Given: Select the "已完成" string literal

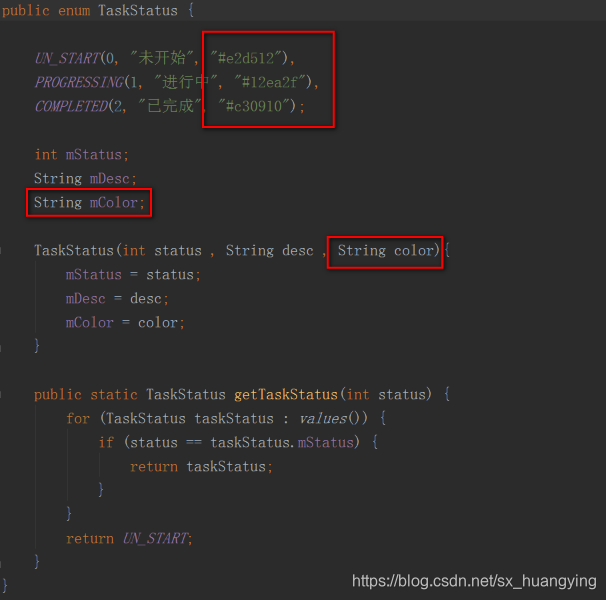Looking at the screenshot, I should point(170,106).
